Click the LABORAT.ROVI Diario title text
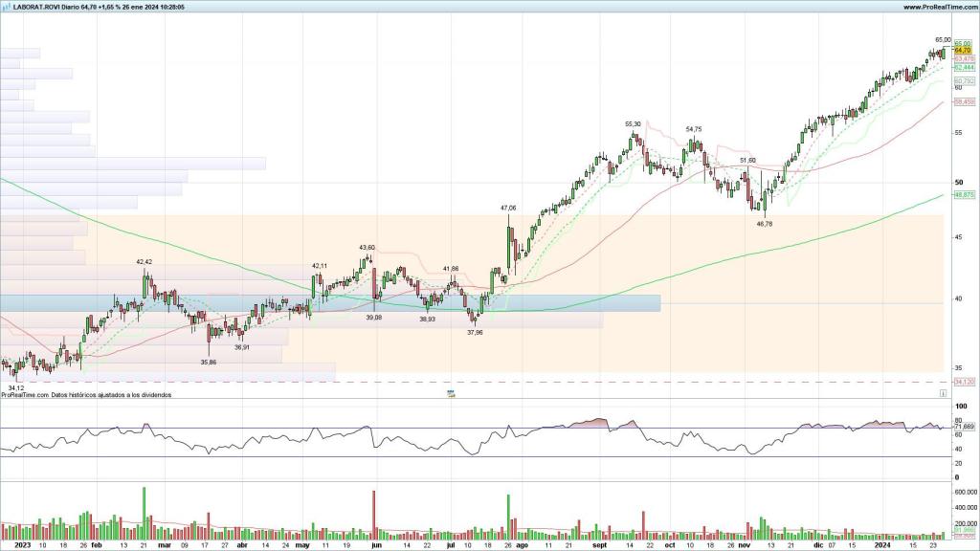Screen dimensions: 980x551 (48, 7)
